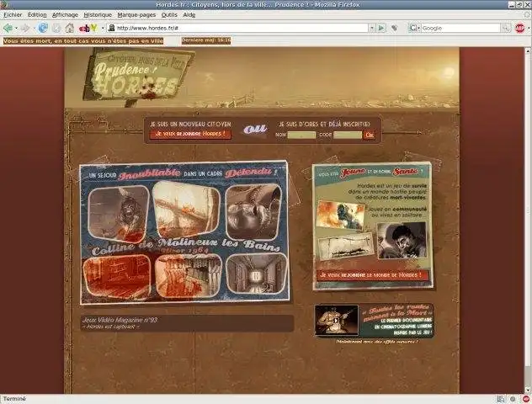Click the documentary banner text
The height and width of the screenshot is (404, 532).
click(397, 320)
